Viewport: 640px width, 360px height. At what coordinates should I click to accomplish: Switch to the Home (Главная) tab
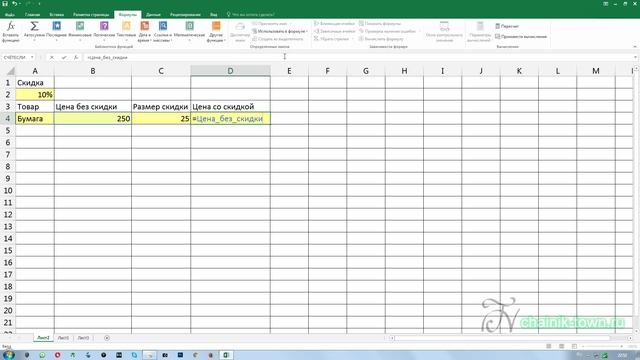coord(33,15)
